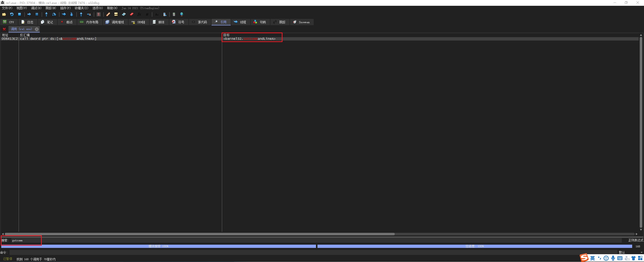The width and height of the screenshot is (644, 262).
Task: Close the 调用 (re1.exe) reference tab
Action: [x=37, y=29]
